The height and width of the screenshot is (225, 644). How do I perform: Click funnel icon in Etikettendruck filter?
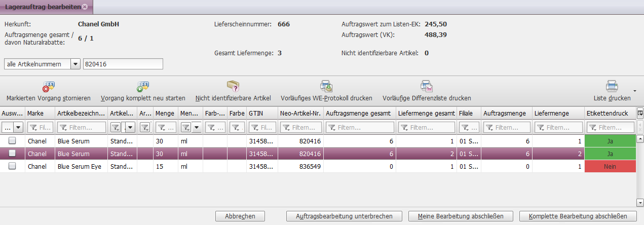593,127
